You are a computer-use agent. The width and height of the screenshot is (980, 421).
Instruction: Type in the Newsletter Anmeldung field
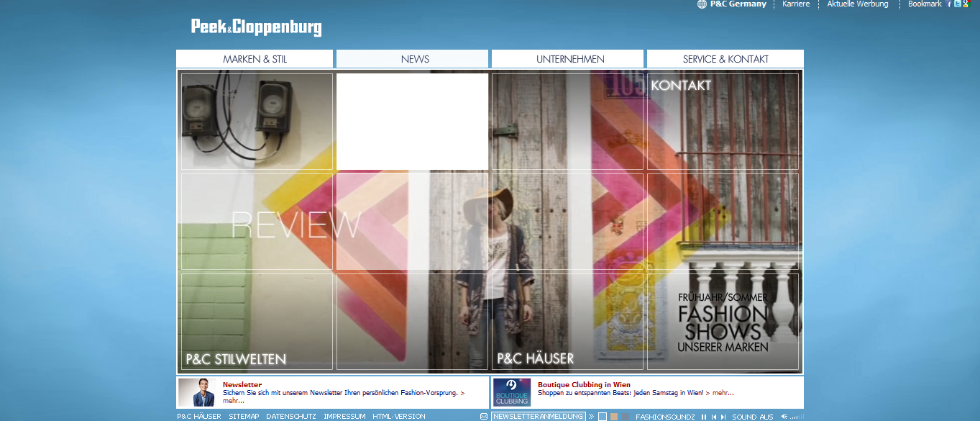pos(538,417)
